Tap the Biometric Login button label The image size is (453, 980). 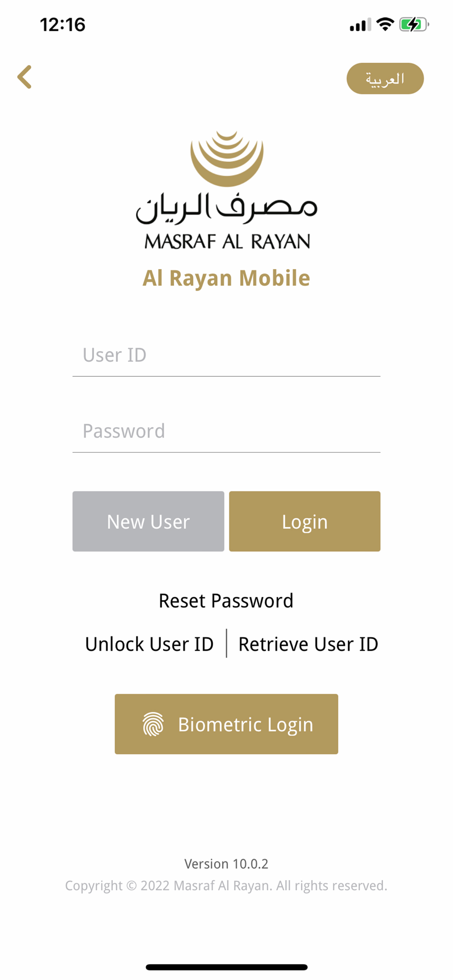245,724
